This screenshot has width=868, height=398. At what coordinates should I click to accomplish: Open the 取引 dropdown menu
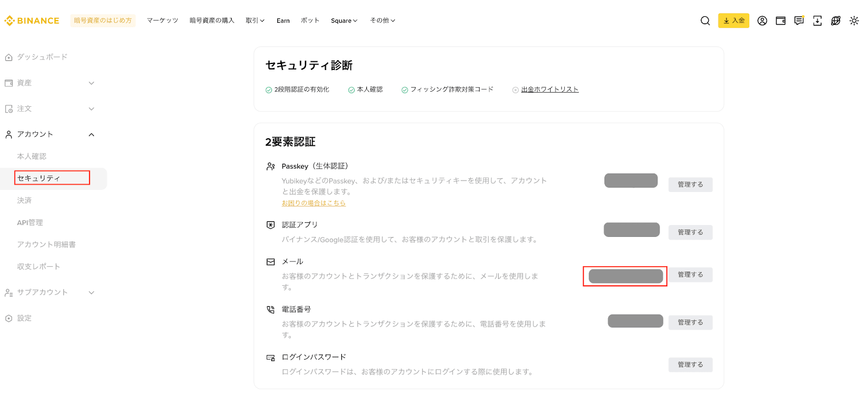click(x=255, y=21)
